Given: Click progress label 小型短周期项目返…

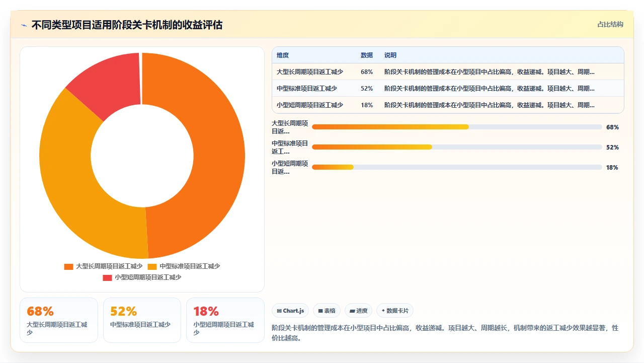Looking at the screenshot, I should (290, 167).
